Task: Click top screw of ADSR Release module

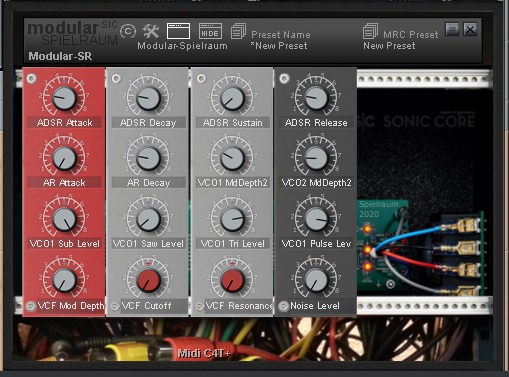Action: click(x=284, y=78)
